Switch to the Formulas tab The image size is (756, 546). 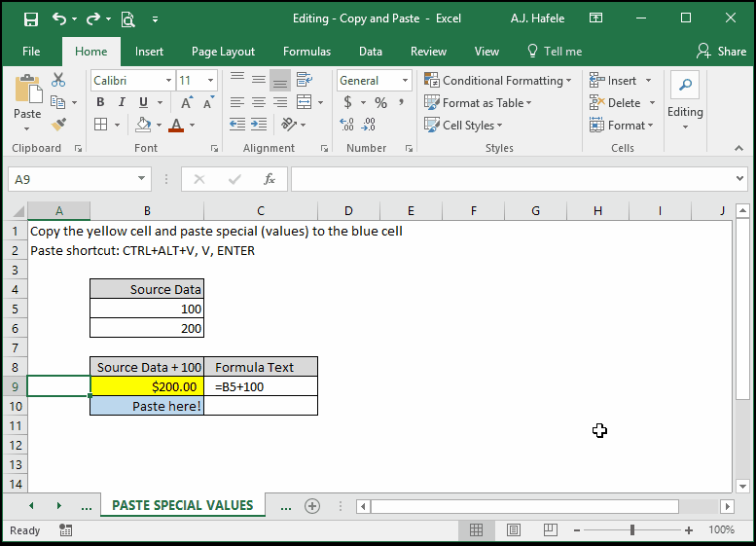tap(307, 52)
